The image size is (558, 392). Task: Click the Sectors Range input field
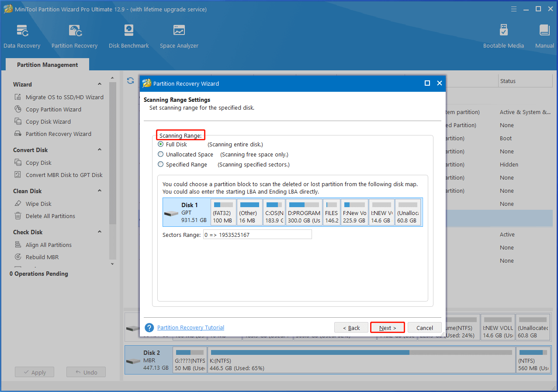(x=257, y=235)
